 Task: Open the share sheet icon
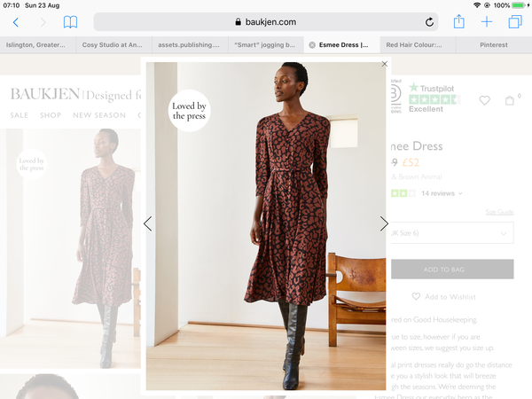[x=458, y=21]
